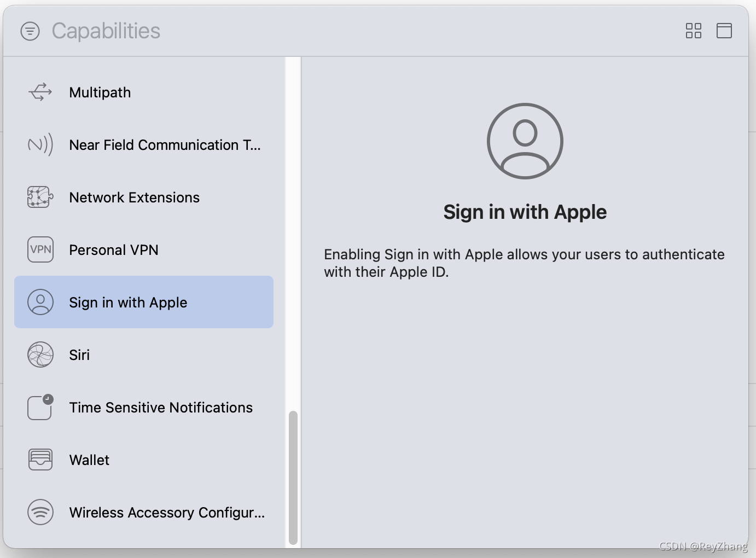Click the Network Extensions puzzle icon
Screen dimensions: 756x558
40,197
